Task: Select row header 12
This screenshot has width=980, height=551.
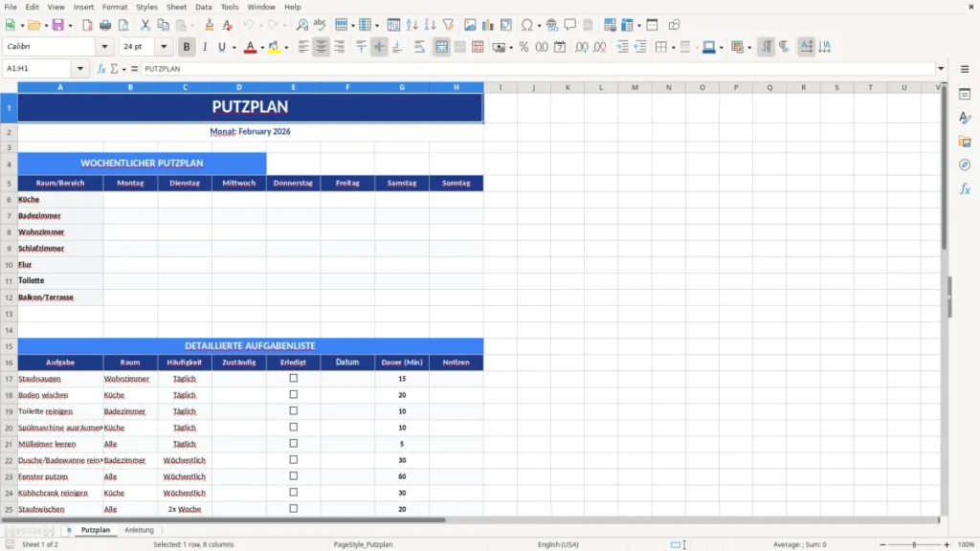Action: coord(9,298)
